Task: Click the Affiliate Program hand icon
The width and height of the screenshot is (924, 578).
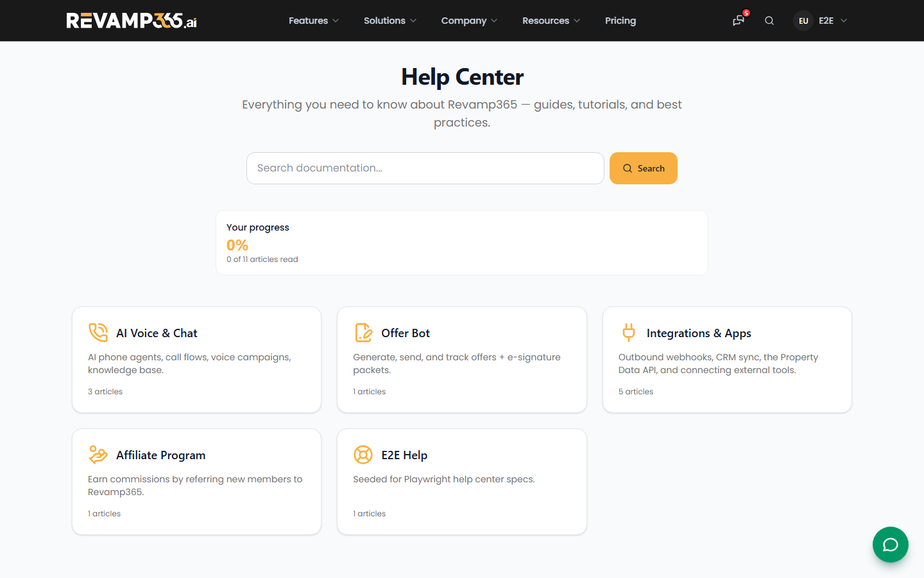Action: [x=98, y=455]
